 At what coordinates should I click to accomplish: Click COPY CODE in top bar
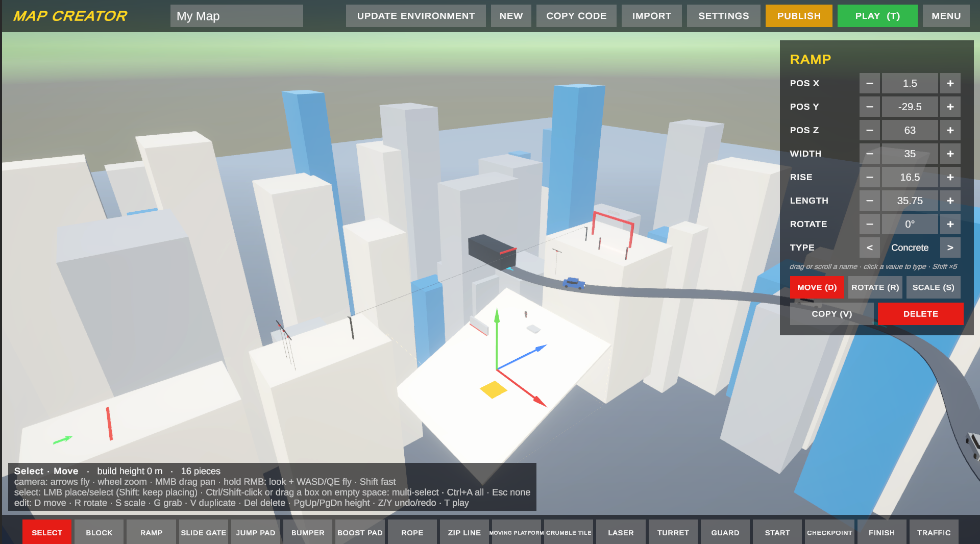[576, 16]
